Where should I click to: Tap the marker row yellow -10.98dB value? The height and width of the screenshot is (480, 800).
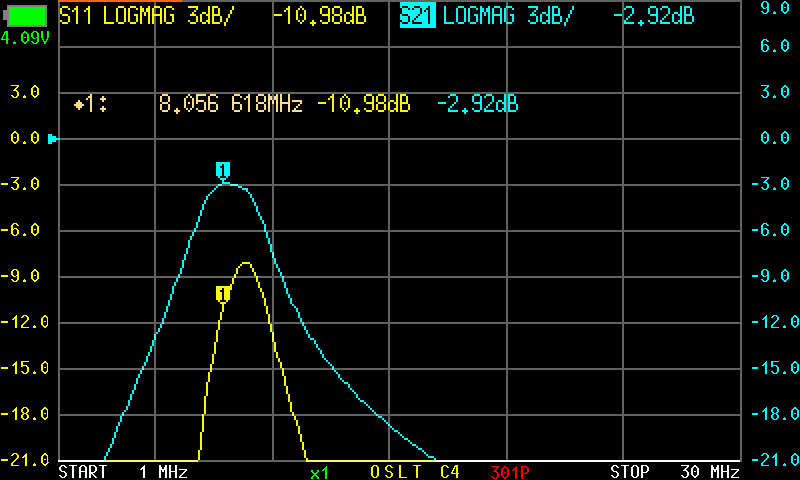click(x=364, y=104)
